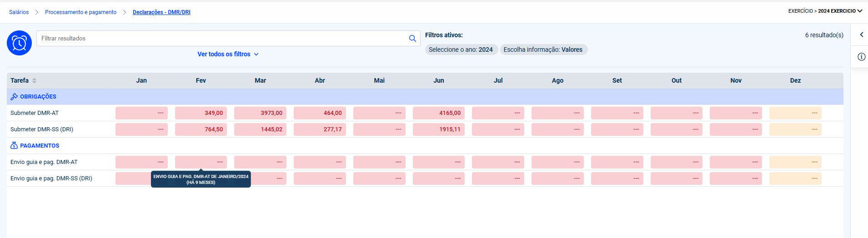Screen dimensions: 868x238
Task: Click the Out column header
Action: point(677,80)
